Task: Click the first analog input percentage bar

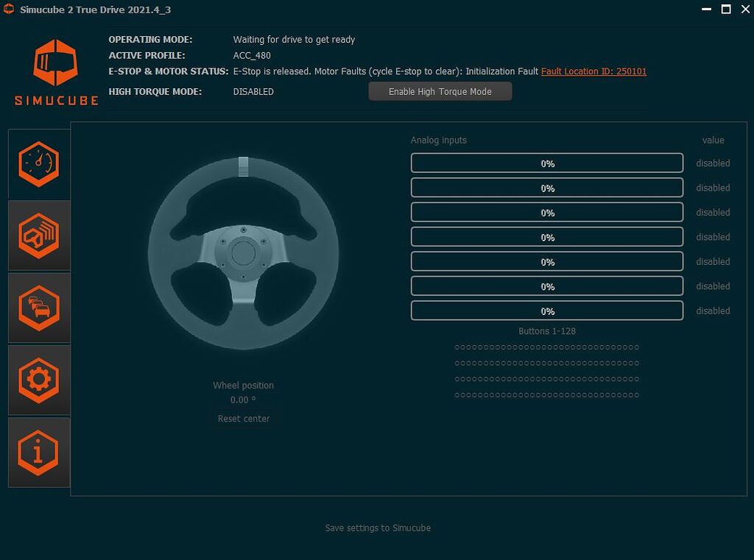Action: tap(546, 163)
